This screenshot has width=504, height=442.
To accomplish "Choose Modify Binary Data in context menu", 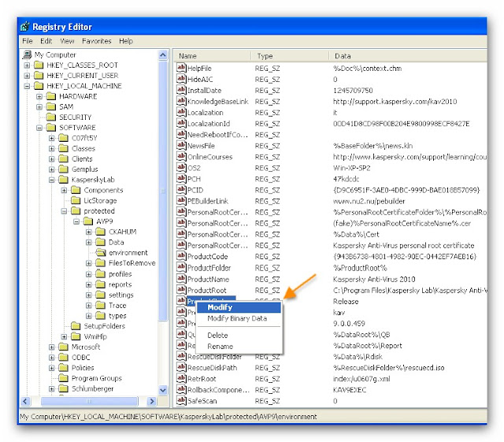I will [x=239, y=318].
